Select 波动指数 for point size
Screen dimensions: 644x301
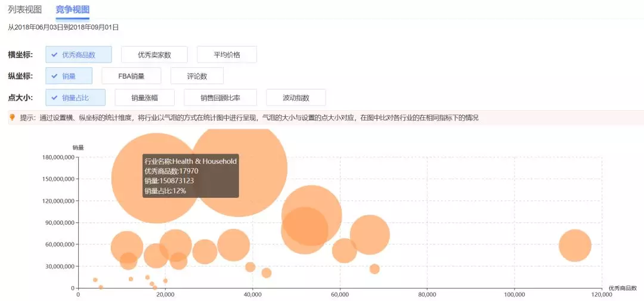pyautogui.click(x=296, y=98)
